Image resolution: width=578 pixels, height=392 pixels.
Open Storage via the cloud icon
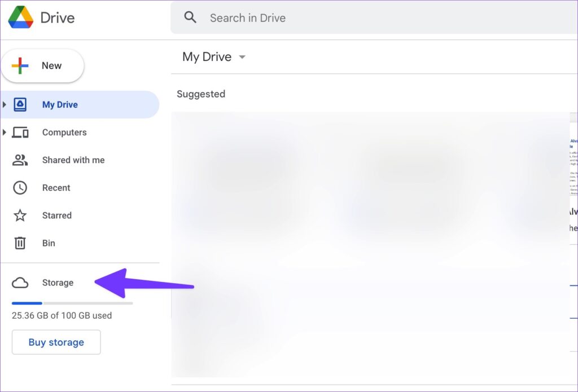(20, 283)
